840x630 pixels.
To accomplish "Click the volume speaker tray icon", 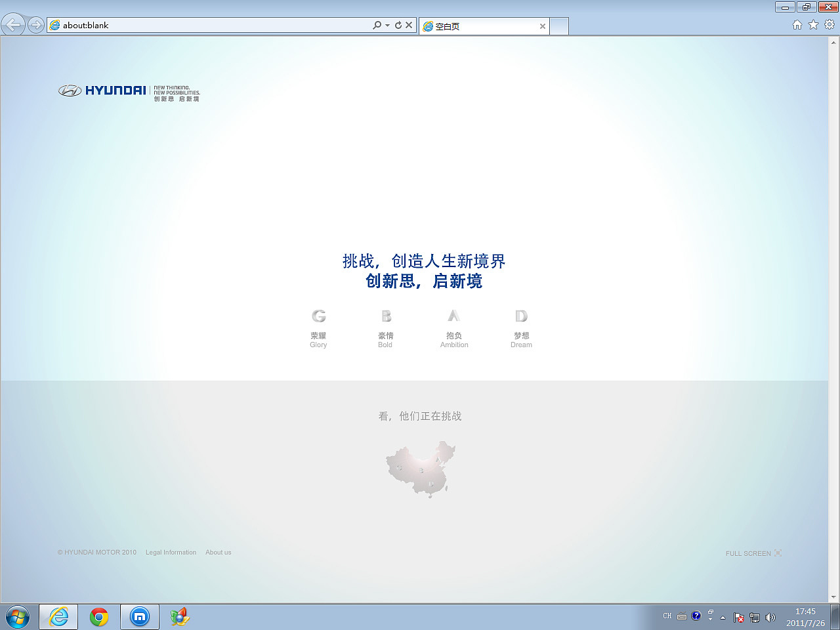I will (770, 617).
